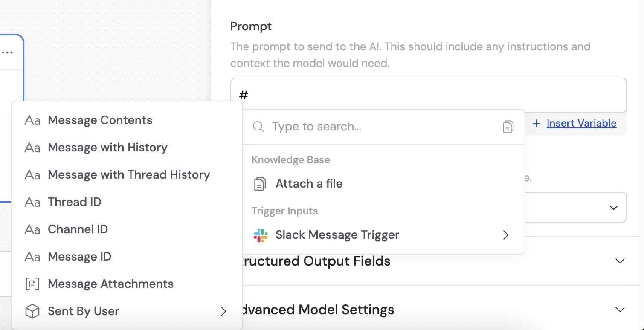Click the attachment icon beside Message Attachments
Screen dimensions: 644x330
(x=32, y=284)
